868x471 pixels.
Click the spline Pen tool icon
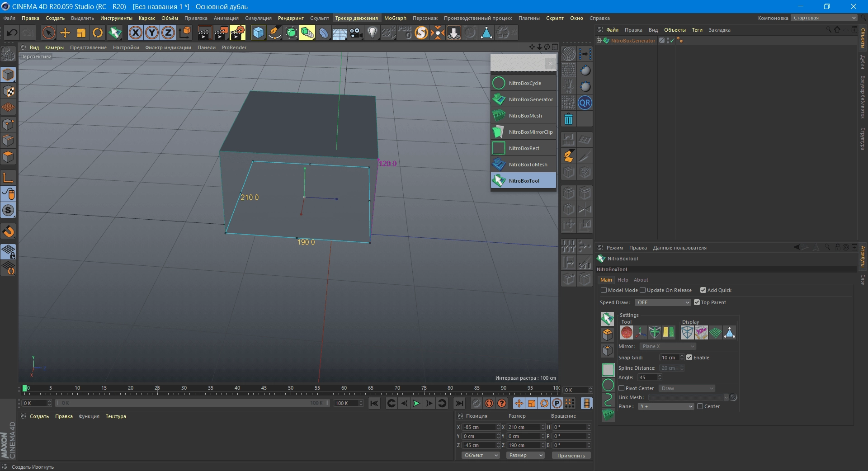pyautogui.click(x=274, y=33)
